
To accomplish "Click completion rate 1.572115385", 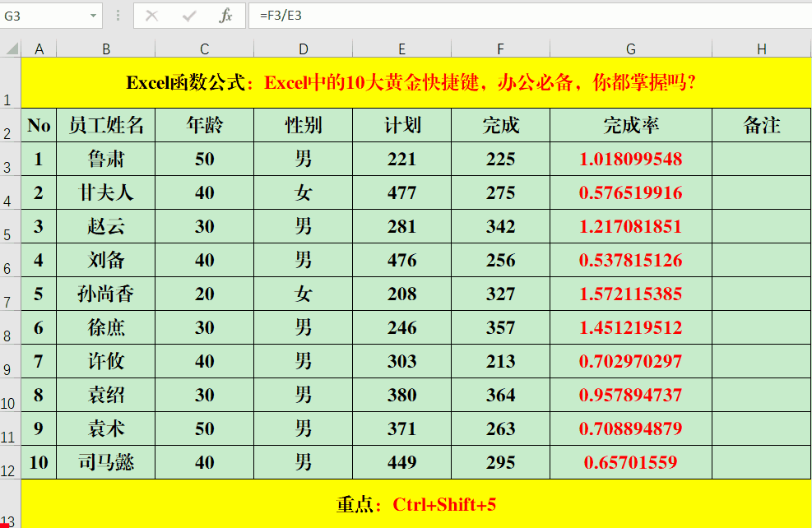I will tap(631, 294).
